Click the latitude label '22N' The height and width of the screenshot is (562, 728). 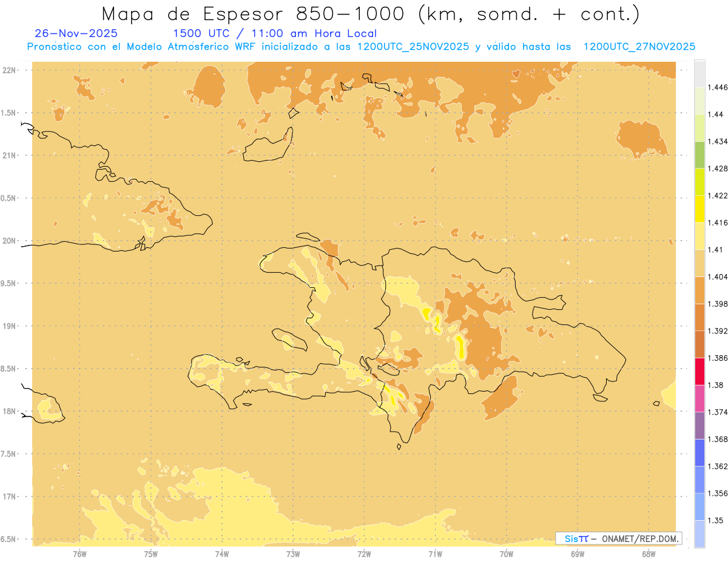coord(10,70)
